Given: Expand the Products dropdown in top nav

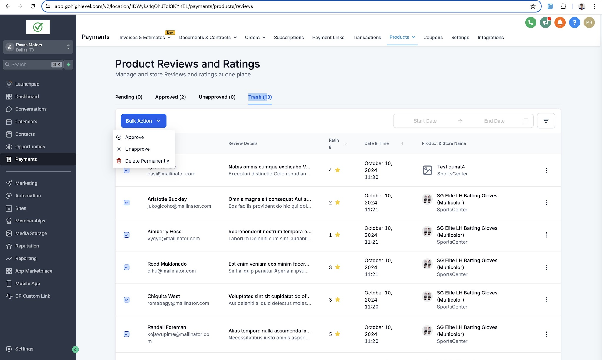Looking at the screenshot, I should 402,37.
